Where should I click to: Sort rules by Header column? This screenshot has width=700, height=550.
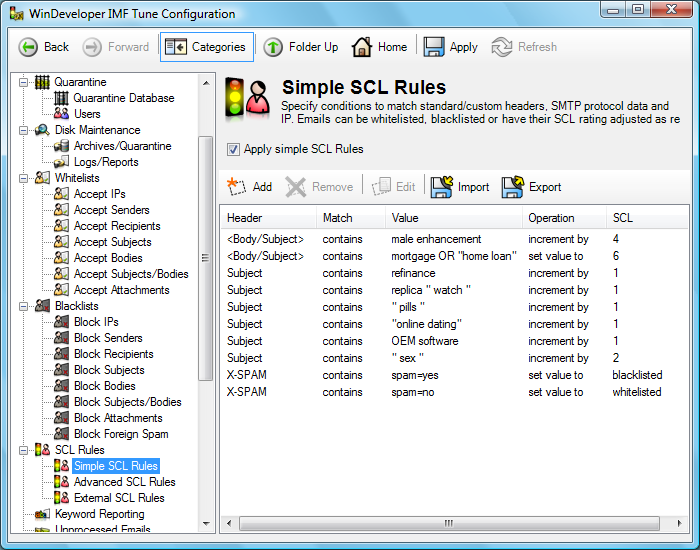(268, 218)
